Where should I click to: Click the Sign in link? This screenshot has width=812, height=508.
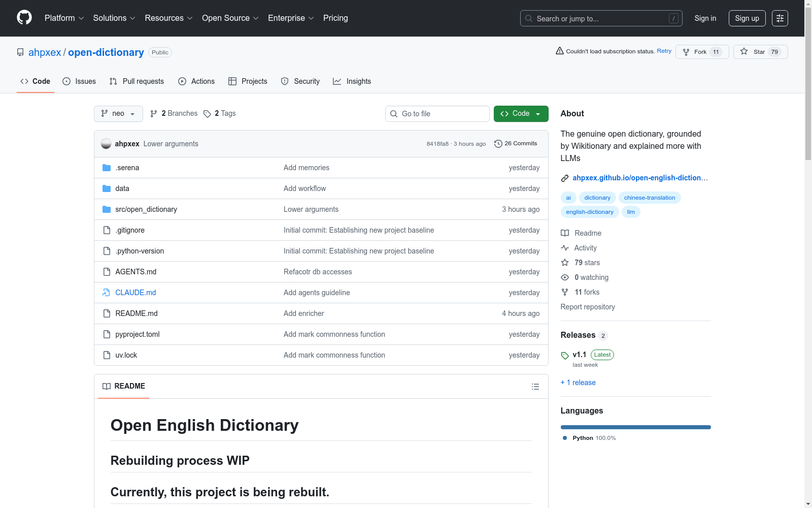click(705, 18)
